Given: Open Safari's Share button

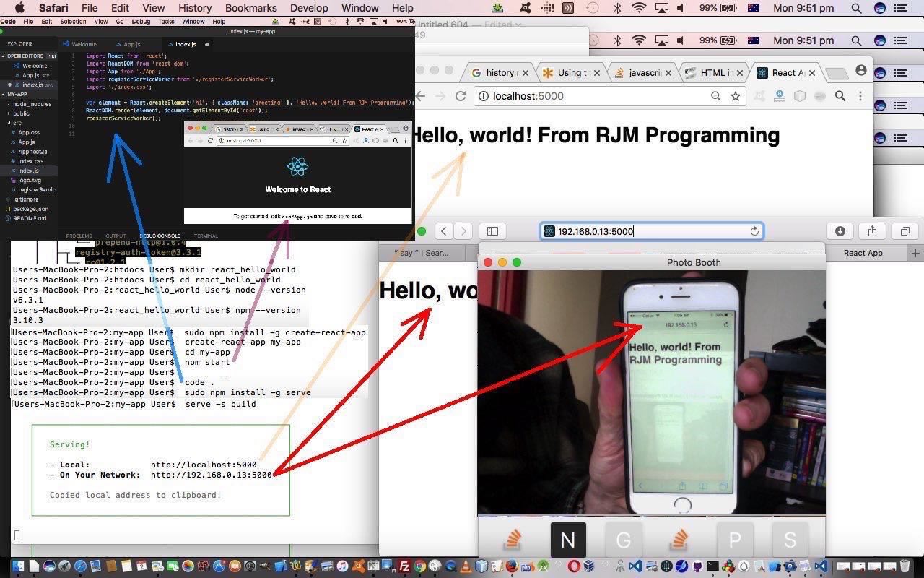Looking at the screenshot, I should 872,231.
